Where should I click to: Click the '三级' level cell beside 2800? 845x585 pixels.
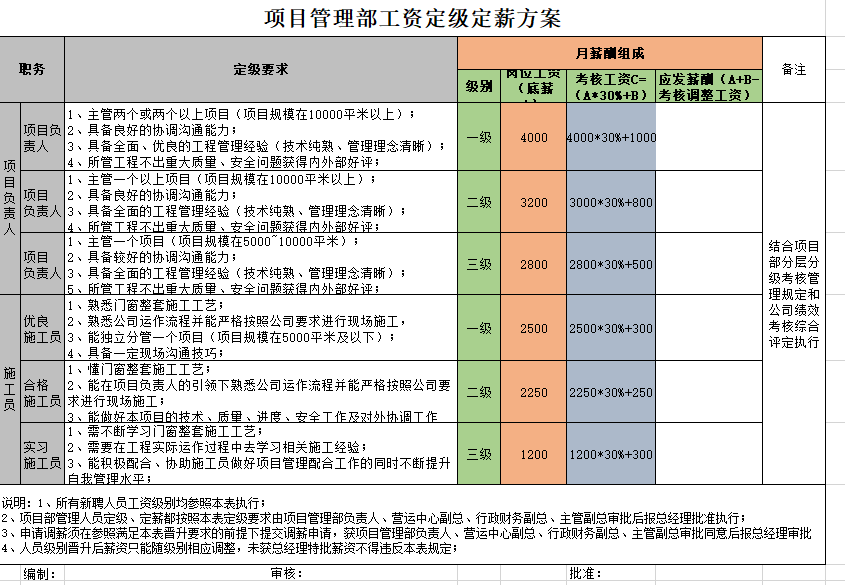click(479, 264)
